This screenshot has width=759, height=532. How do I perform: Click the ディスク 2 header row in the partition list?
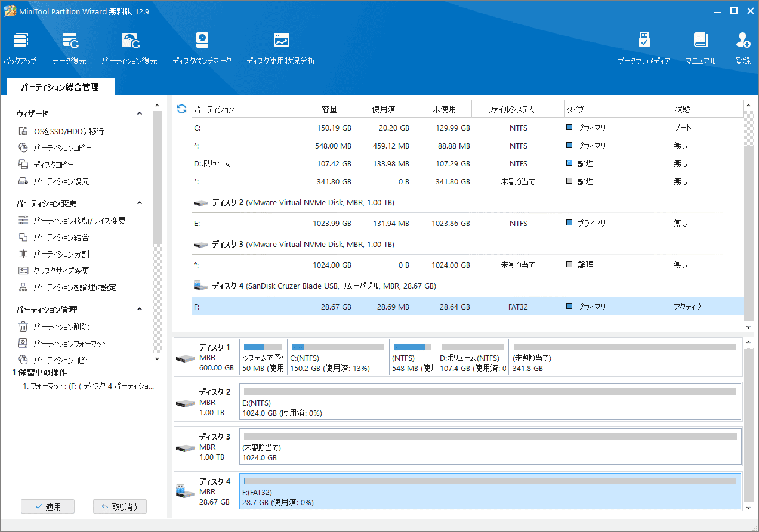tap(468, 203)
